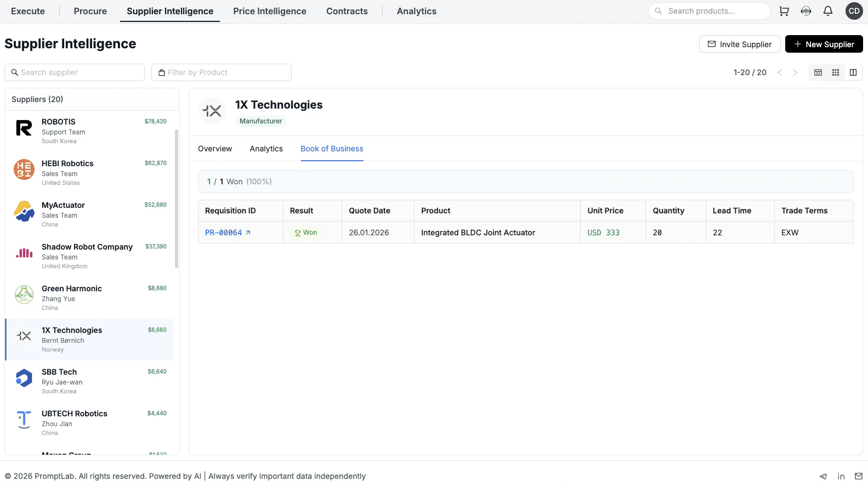Click the Green Harmonic logo
Screen dimensions: 868x486
point(24,295)
